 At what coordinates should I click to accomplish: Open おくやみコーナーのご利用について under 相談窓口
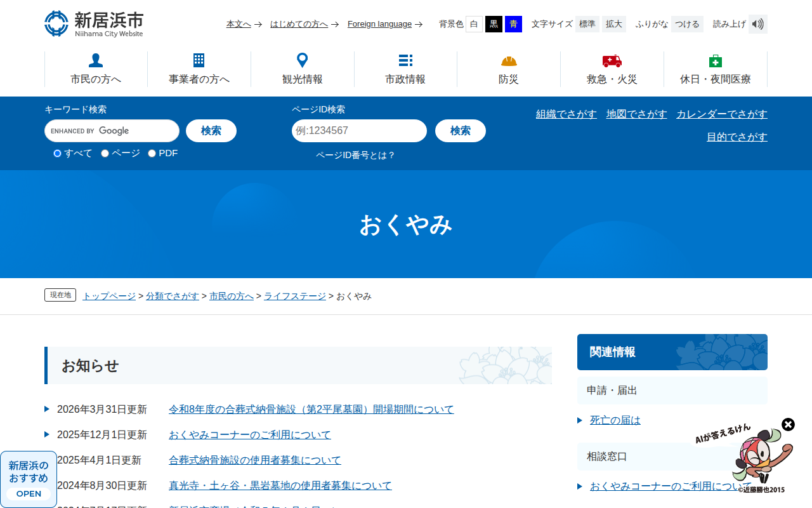pyautogui.click(x=671, y=486)
